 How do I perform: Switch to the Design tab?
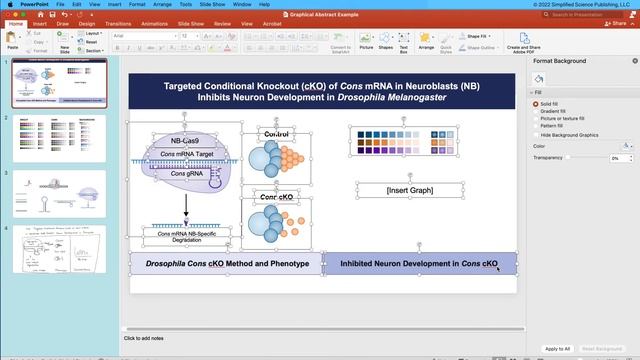click(87, 24)
